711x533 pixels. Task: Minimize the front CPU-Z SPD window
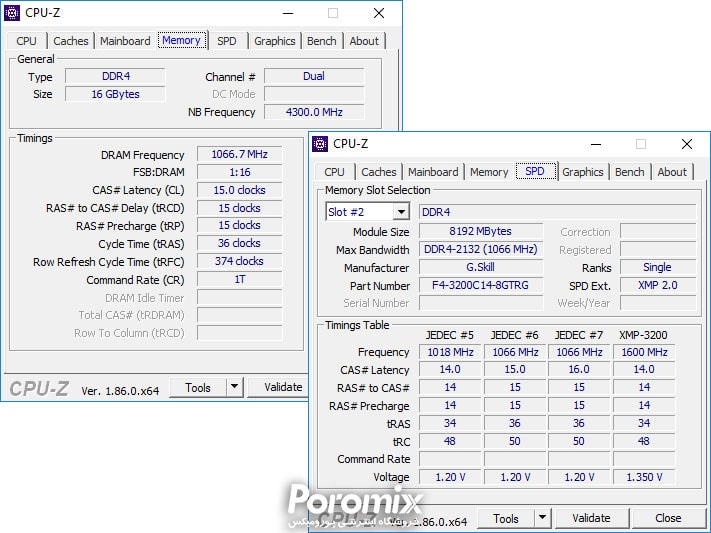(596, 144)
